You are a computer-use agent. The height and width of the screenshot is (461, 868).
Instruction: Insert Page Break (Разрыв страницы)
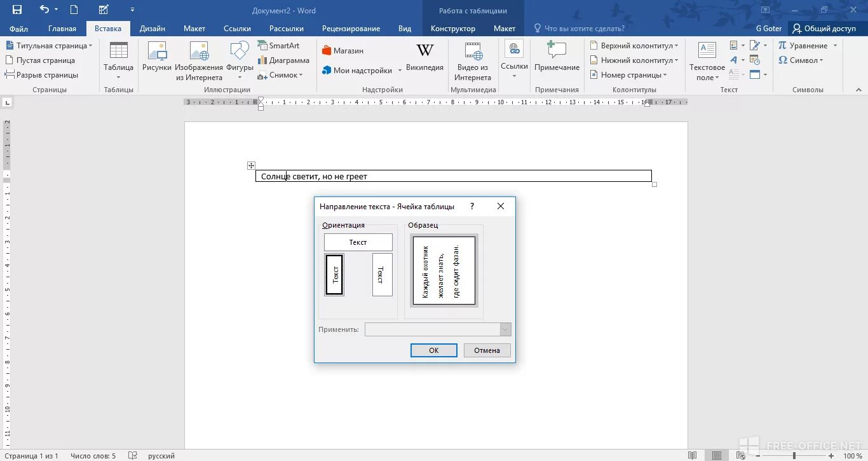(x=41, y=75)
